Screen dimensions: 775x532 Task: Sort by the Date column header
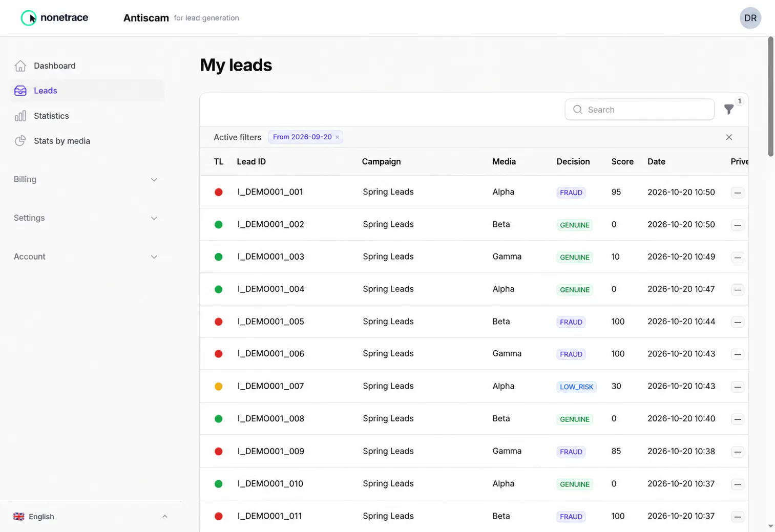tap(656, 162)
